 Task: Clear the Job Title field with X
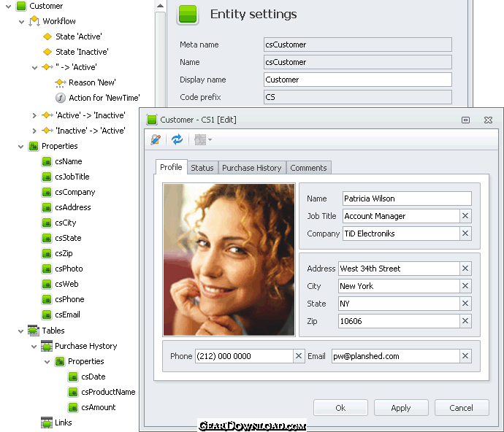tap(465, 216)
